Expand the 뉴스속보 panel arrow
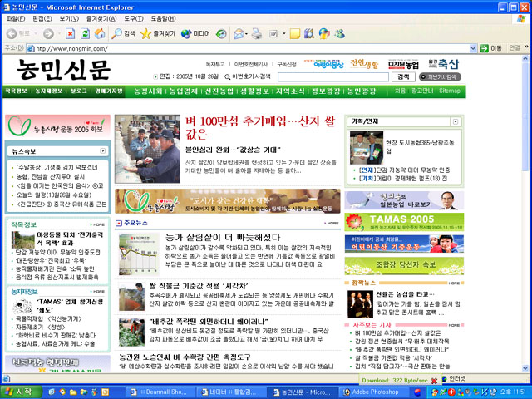The image size is (532, 399). click(102, 151)
